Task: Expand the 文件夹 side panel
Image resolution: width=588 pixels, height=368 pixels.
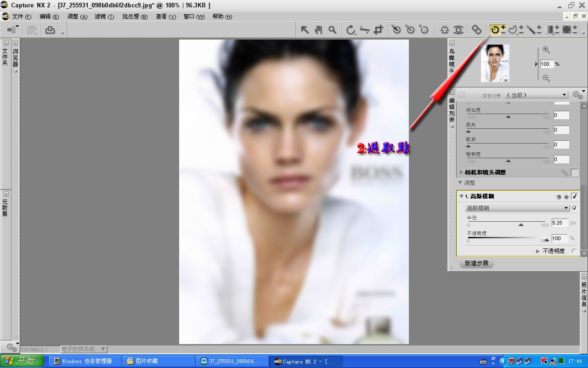Action: [6, 43]
